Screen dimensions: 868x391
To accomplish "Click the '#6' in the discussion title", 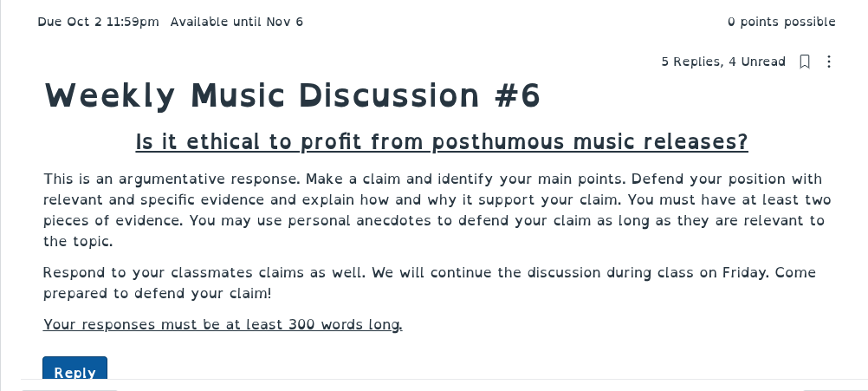I will pyautogui.click(x=517, y=95).
